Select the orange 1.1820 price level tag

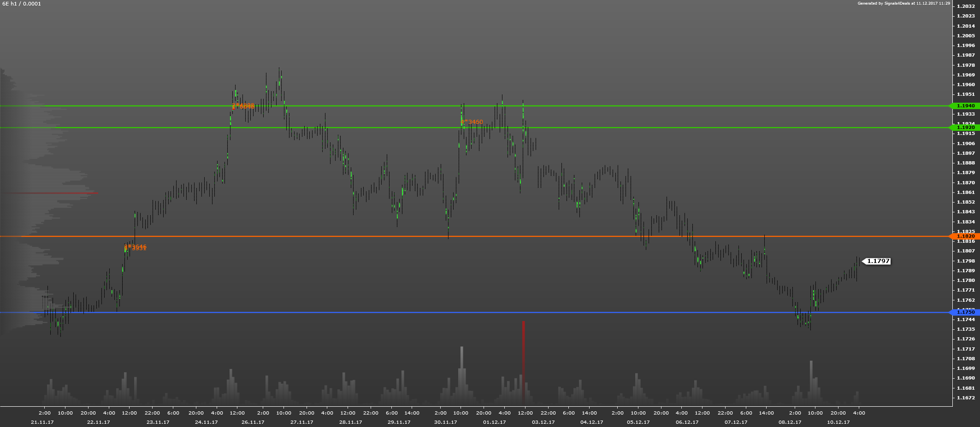[965, 236]
